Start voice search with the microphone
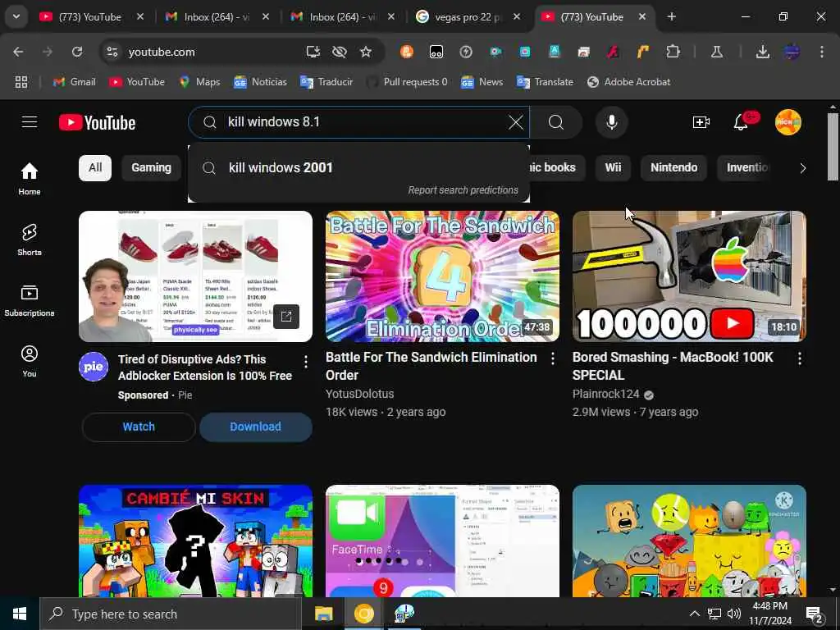This screenshot has height=630, width=840. (611, 122)
